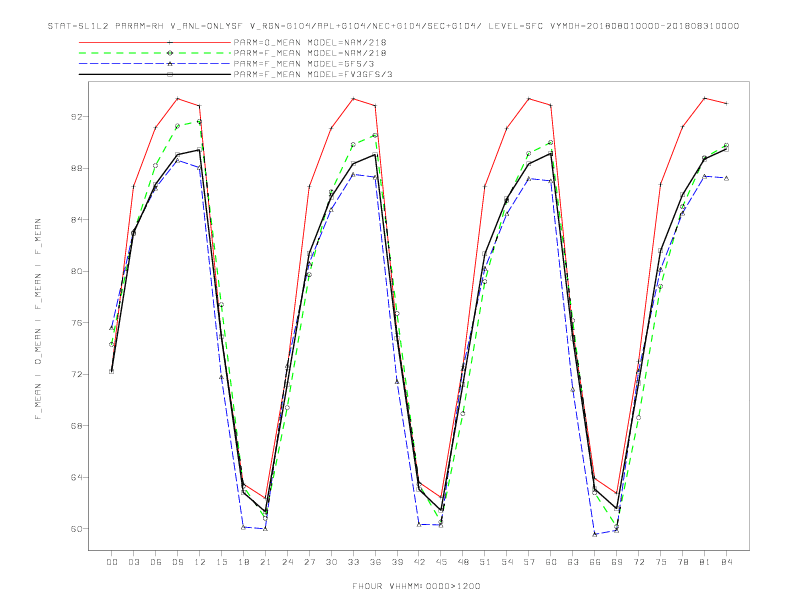Click forecast hour tick 06 on x-axis

pyautogui.click(x=156, y=562)
